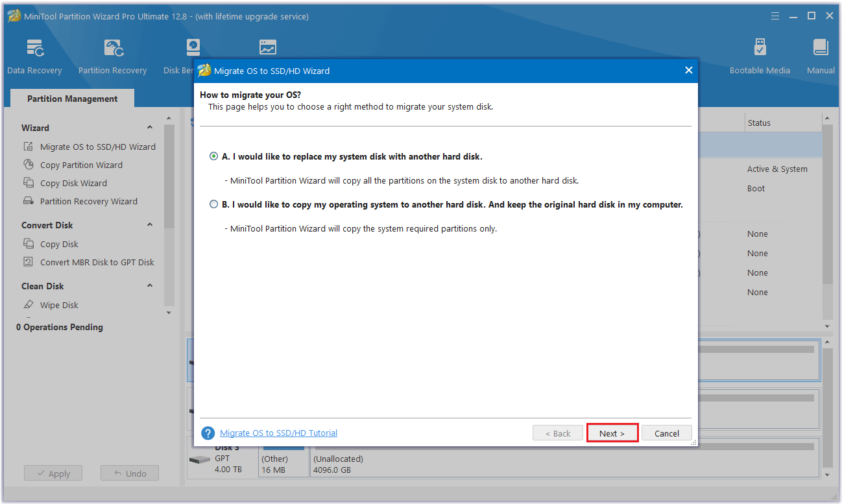Click the Next button
Screen dimensions: 842x504
[612, 433]
